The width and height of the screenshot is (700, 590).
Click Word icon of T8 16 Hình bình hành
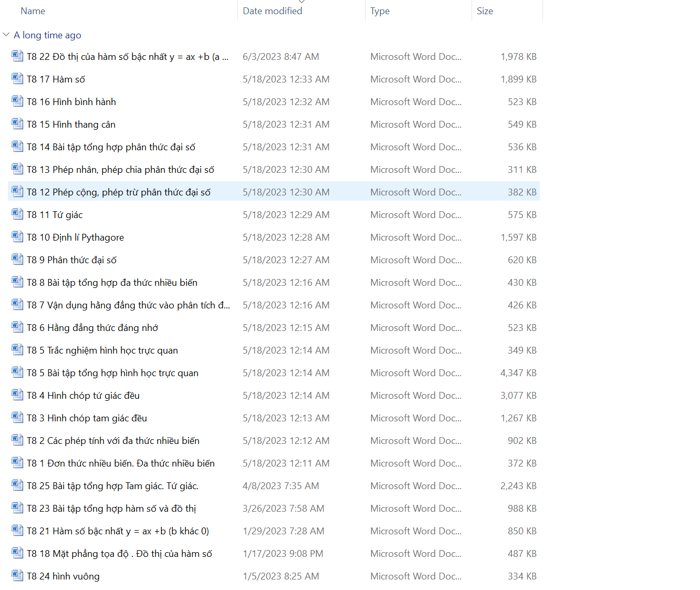[x=17, y=101]
